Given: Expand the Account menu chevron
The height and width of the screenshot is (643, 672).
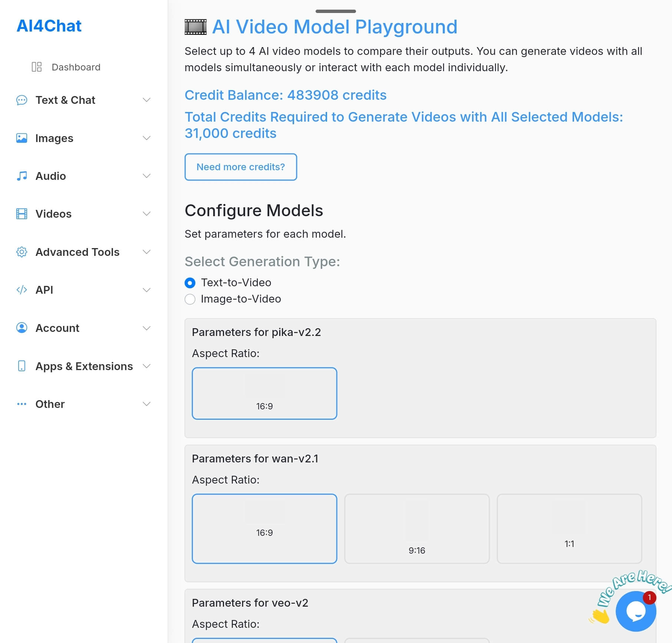Looking at the screenshot, I should [x=147, y=328].
